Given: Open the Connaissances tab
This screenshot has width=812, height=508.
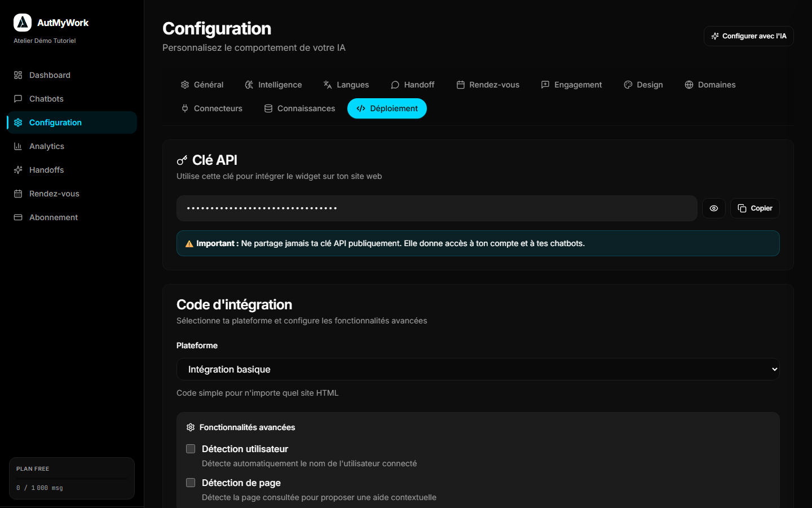Looking at the screenshot, I should click(299, 108).
